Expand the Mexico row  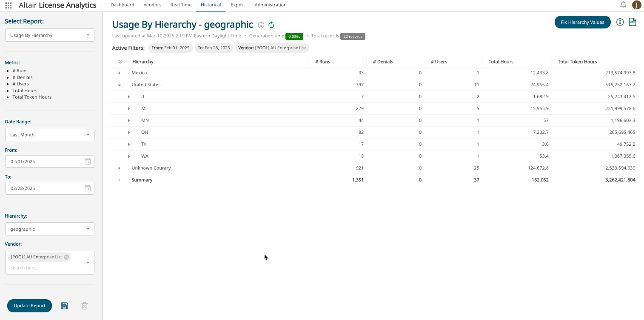tap(120, 73)
